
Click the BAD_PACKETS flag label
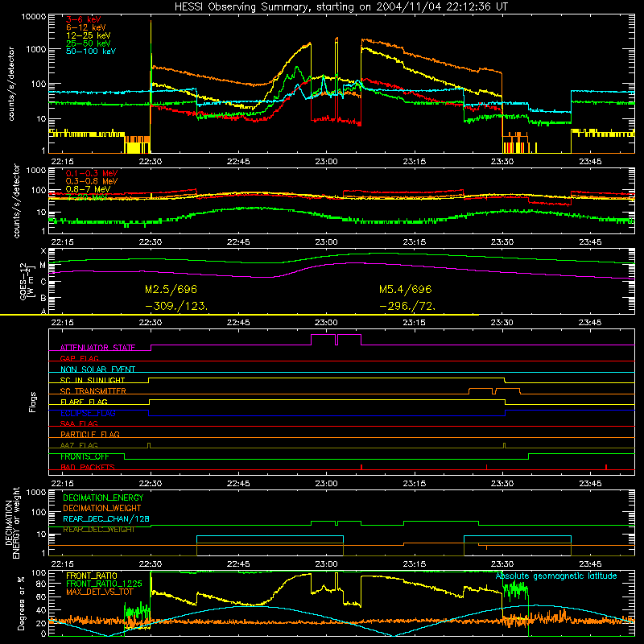[x=88, y=467]
